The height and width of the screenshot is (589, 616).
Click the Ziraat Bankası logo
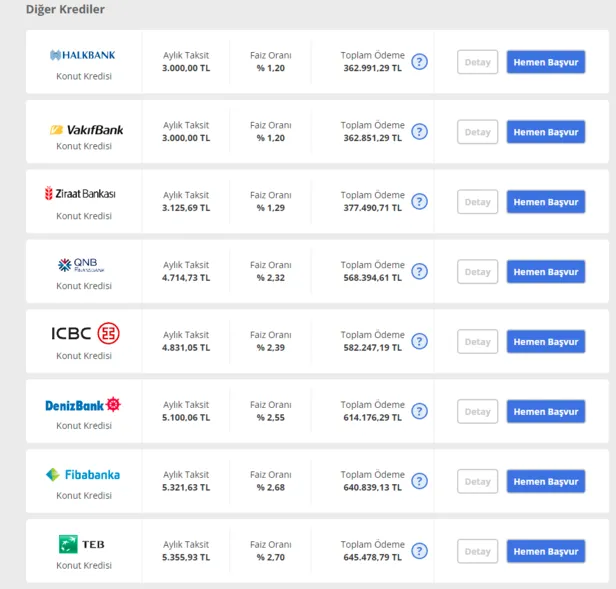click(x=80, y=193)
